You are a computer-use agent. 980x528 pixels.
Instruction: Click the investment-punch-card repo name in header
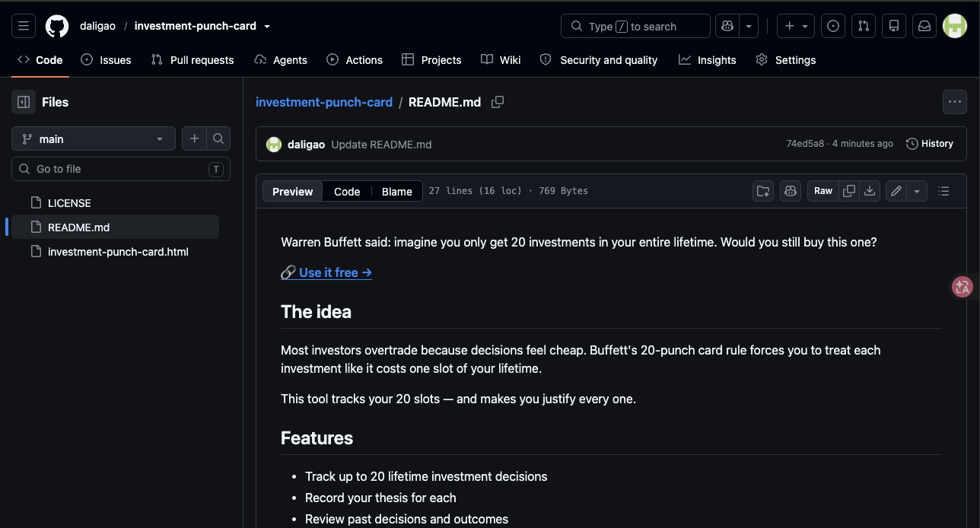click(197, 26)
